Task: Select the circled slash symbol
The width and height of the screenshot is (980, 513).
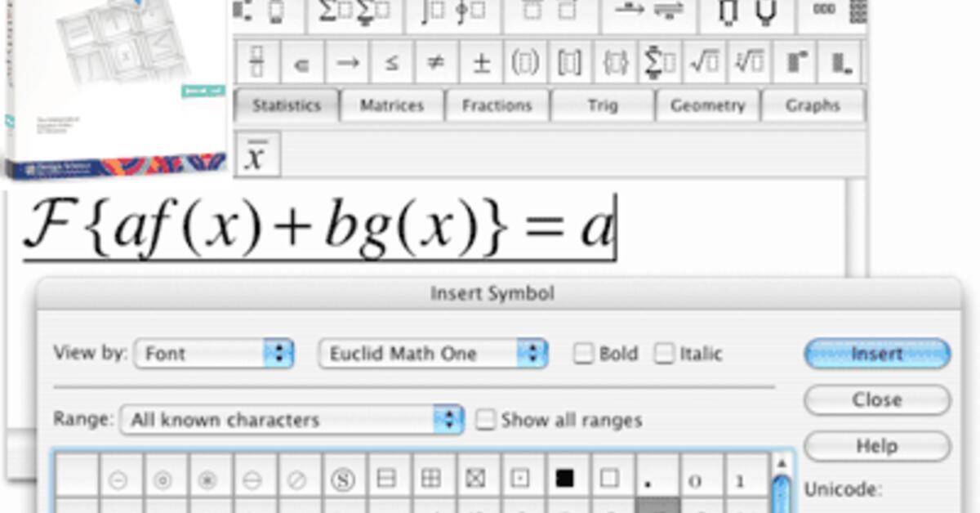Action: point(298,480)
